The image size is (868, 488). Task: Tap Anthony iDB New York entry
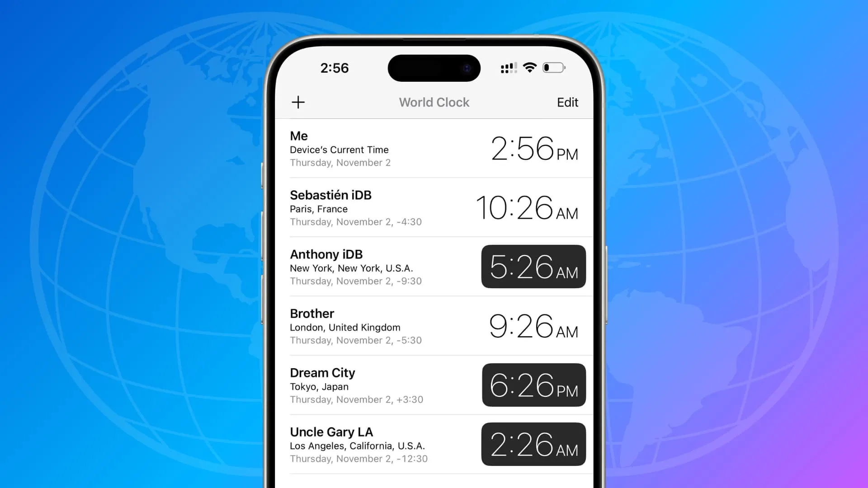(x=434, y=266)
